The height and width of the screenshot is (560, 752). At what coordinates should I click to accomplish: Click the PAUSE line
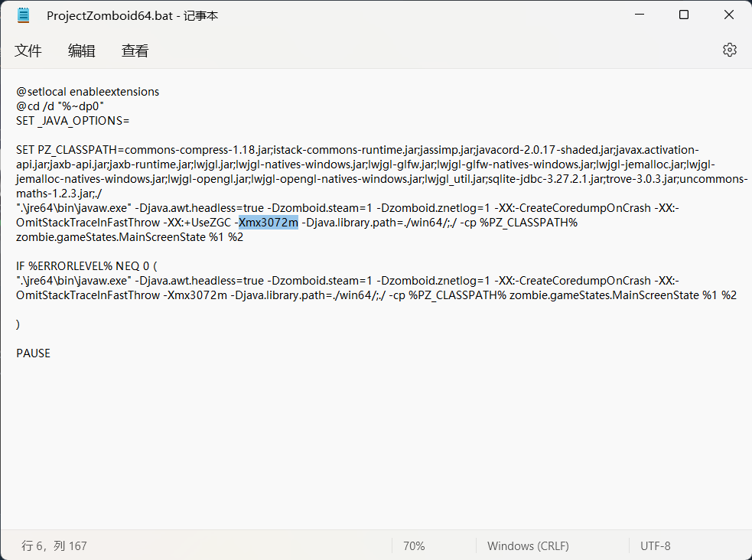click(33, 353)
